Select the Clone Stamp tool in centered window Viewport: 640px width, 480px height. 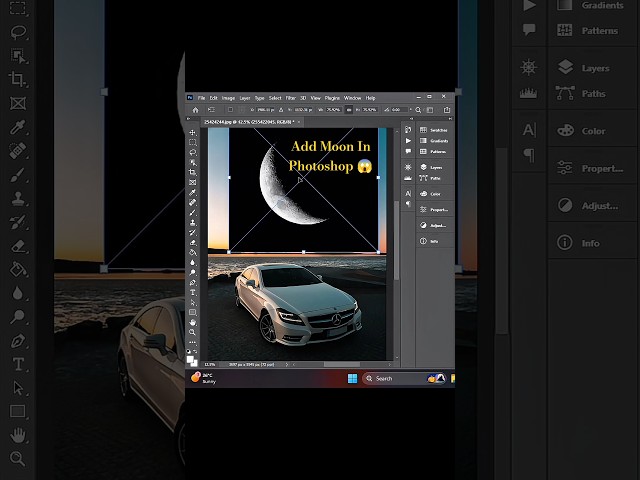click(193, 222)
